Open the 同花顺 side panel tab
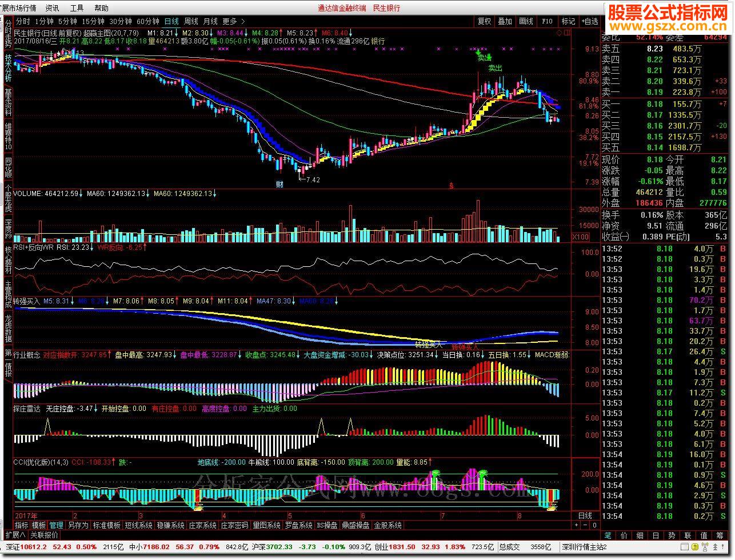Screen dimensions: 735x560 [8, 168]
